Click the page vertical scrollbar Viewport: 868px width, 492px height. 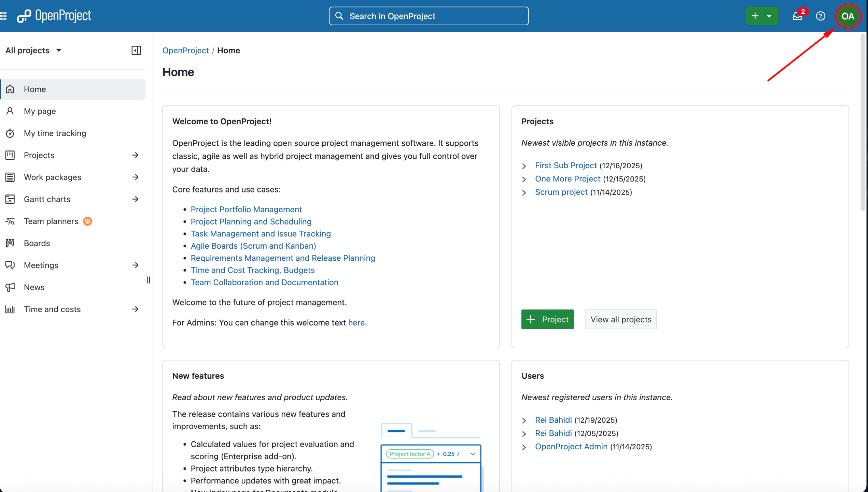pos(863,123)
